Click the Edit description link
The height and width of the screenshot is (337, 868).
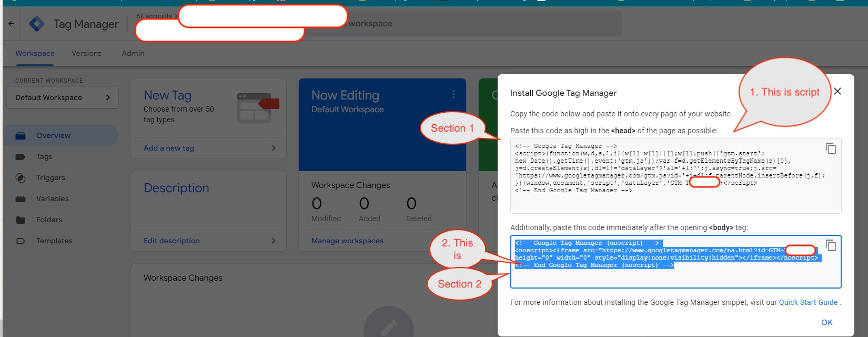pos(171,241)
